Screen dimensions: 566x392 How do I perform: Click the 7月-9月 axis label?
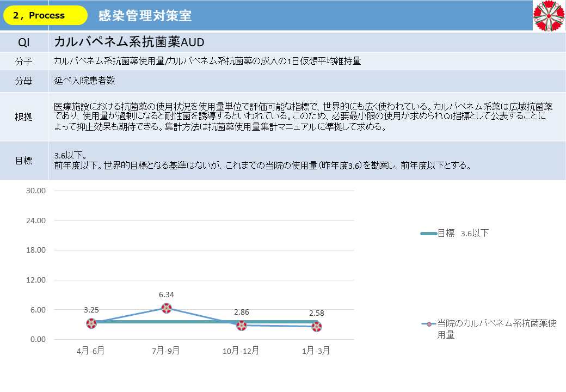(165, 351)
